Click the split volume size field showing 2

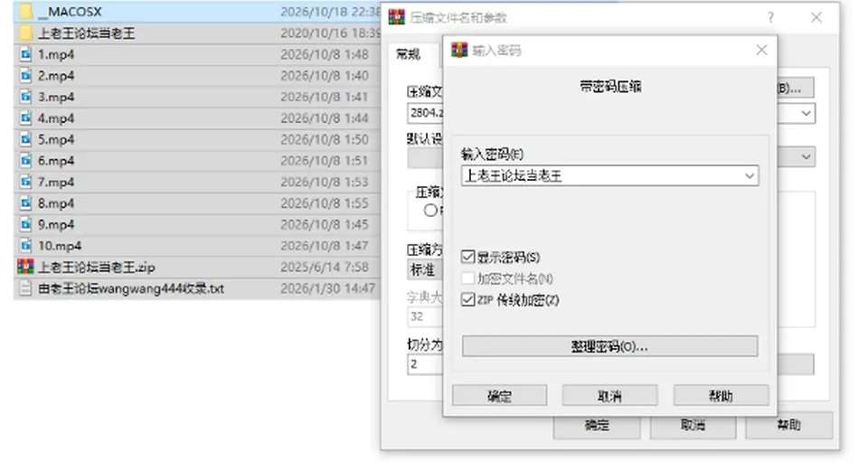click(x=425, y=364)
